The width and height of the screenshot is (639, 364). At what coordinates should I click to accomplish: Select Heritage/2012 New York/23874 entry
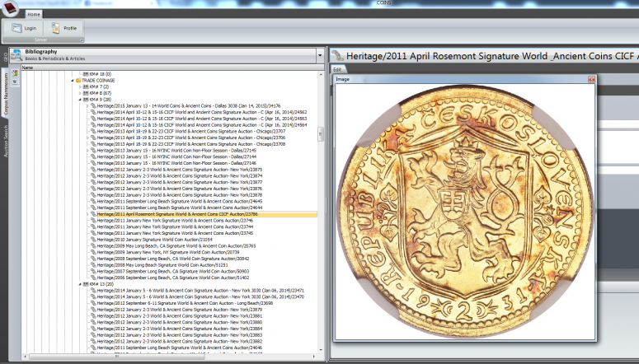coord(179,176)
